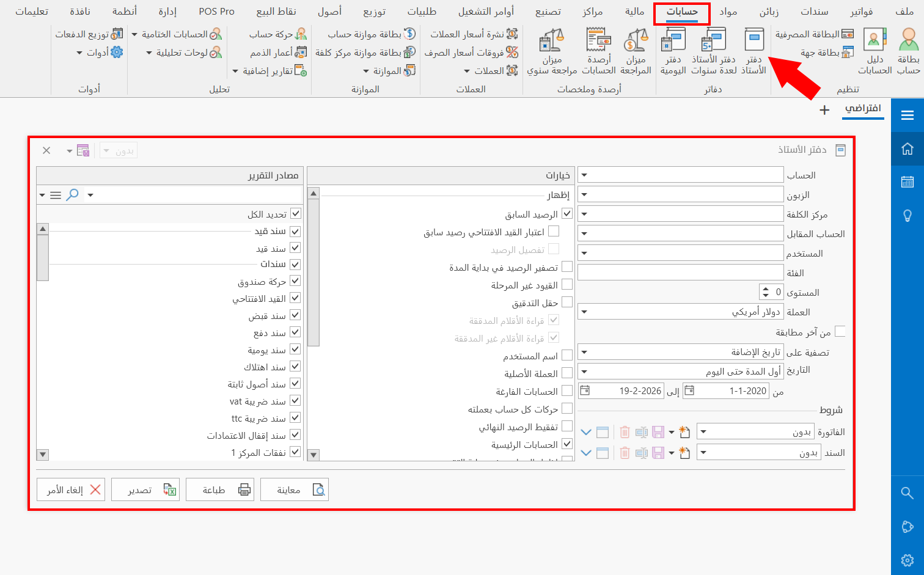Check القيود غير المرحلة option
The image size is (924, 575).
pos(567,284)
